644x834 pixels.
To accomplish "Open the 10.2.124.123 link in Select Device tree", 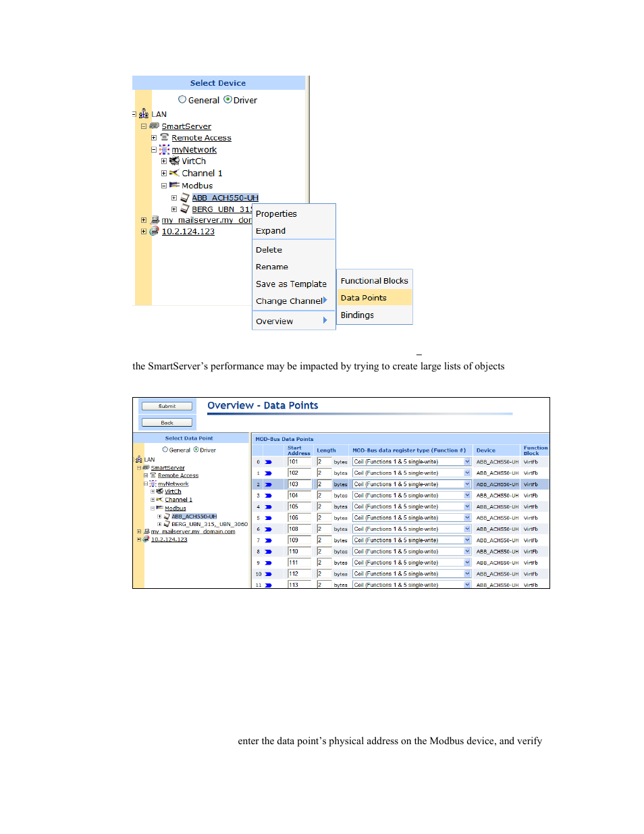I will tap(188, 232).
